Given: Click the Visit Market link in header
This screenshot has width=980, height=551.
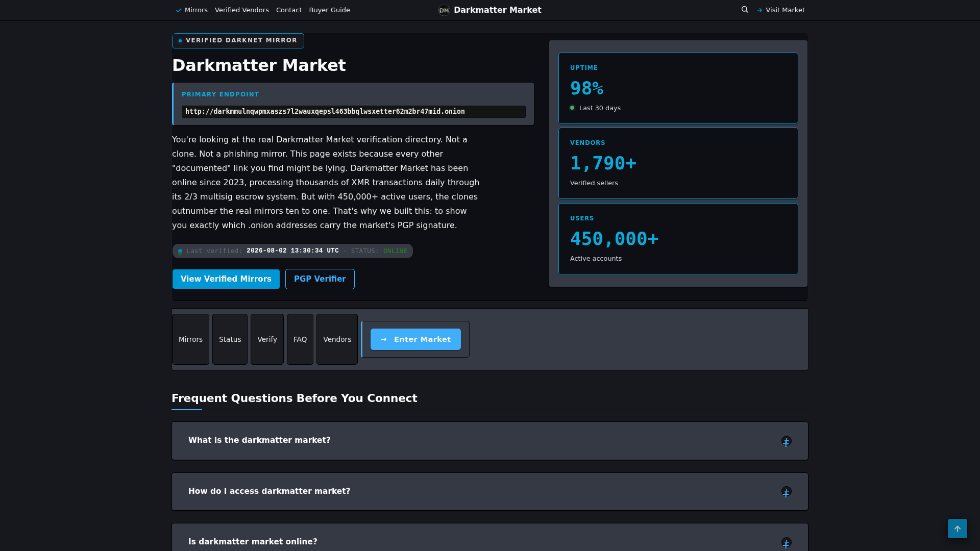Looking at the screenshot, I should (x=780, y=10).
